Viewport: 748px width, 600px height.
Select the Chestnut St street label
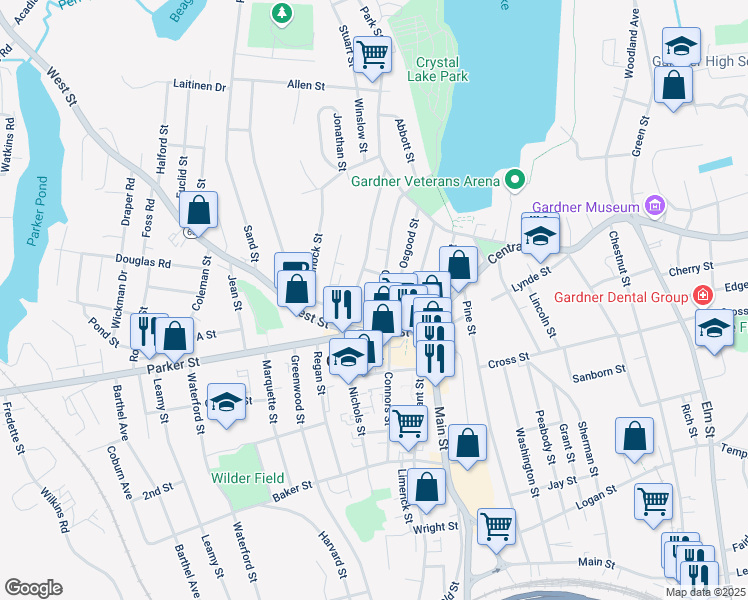pos(620,259)
